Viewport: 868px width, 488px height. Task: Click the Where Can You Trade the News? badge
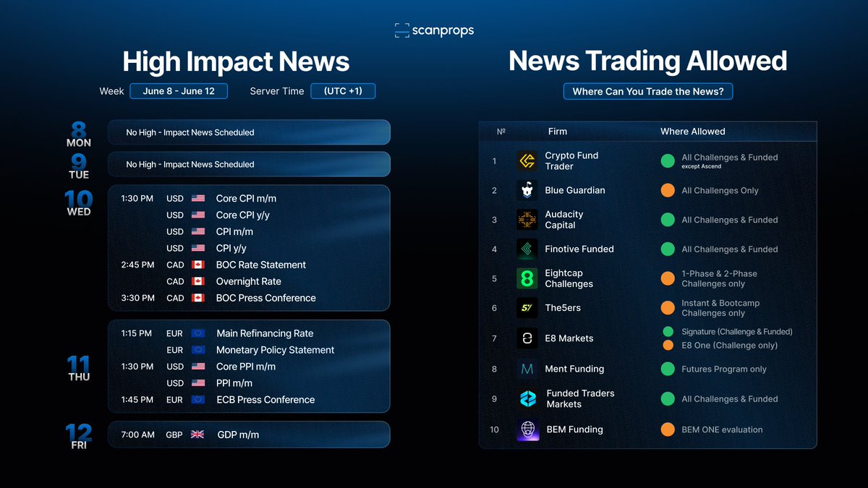pos(648,92)
